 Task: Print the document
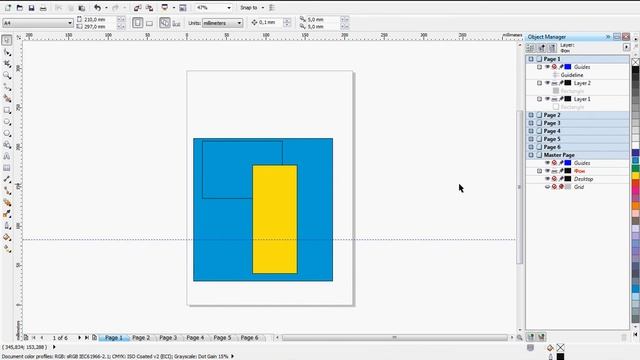43,8
